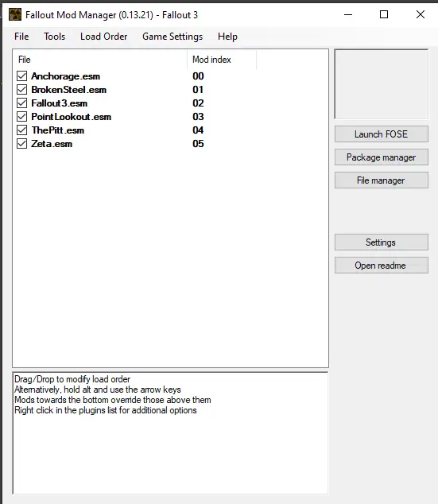This screenshot has height=504, width=438.
Task: Uncheck the Anchorage.esm checkbox
Action: click(x=21, y=76)
